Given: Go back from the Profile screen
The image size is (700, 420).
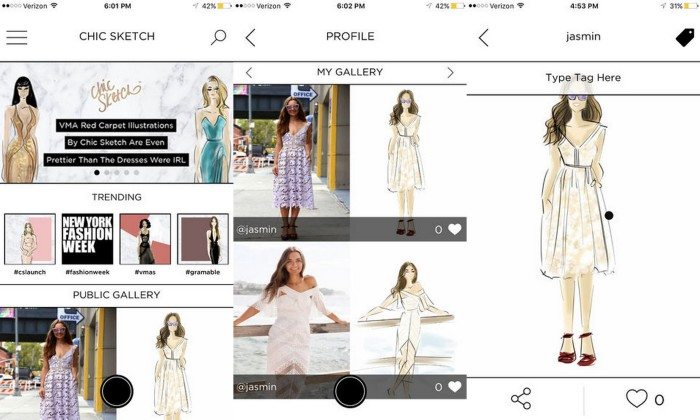Looking at the screenshot, I should click(x=250, y=38).
